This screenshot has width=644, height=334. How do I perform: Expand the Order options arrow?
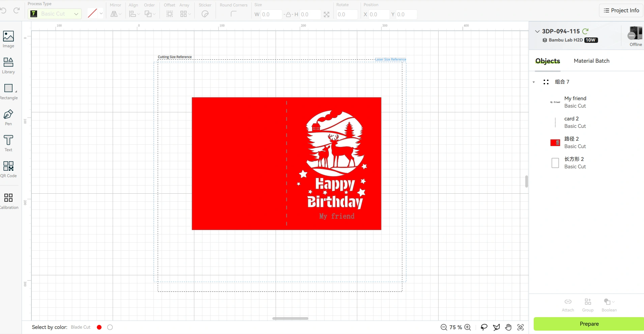(154, 14)
